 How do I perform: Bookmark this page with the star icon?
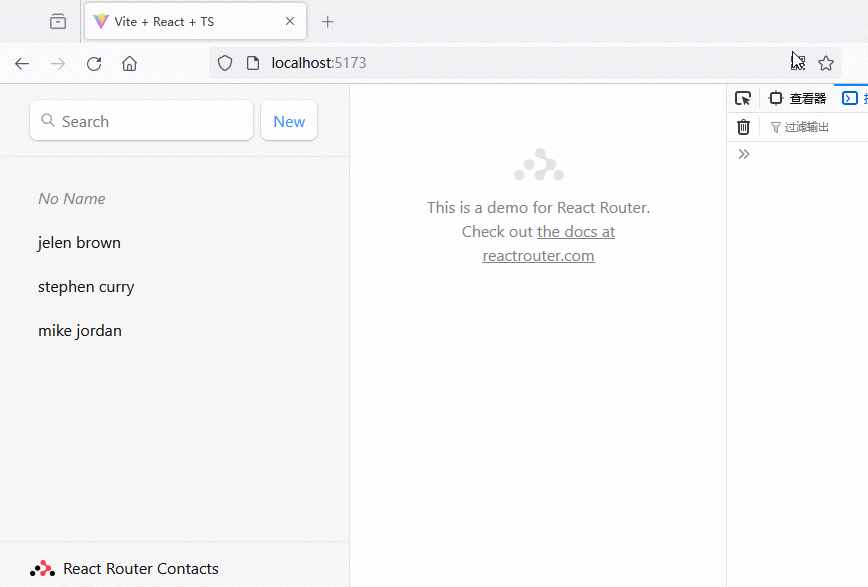(x=826, y=63)
